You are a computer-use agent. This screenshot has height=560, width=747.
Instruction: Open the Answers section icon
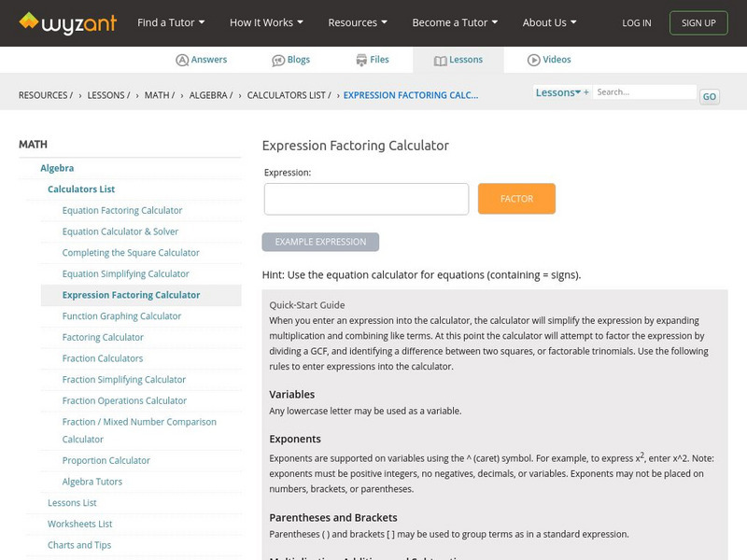tap(182, 60)
